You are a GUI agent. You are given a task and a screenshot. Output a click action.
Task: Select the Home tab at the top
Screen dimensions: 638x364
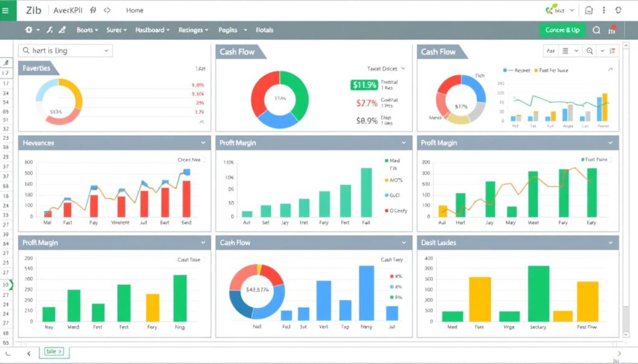[134, 10]
